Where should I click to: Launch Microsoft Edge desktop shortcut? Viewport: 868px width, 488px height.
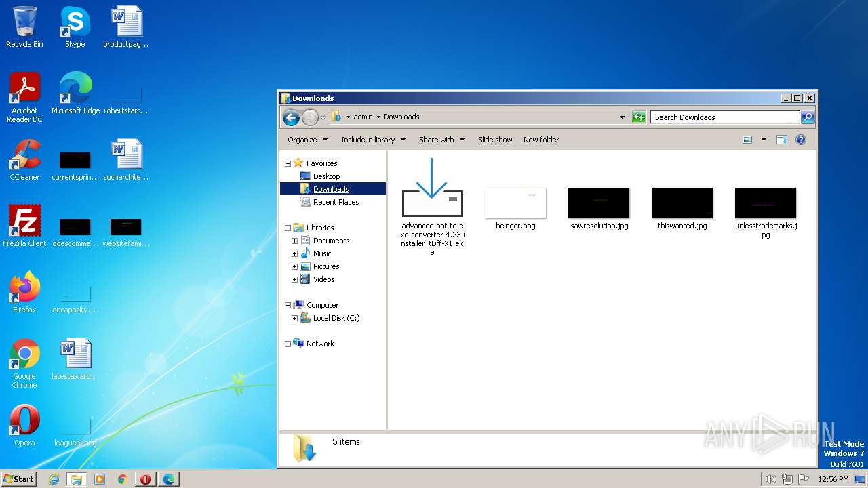75,94
